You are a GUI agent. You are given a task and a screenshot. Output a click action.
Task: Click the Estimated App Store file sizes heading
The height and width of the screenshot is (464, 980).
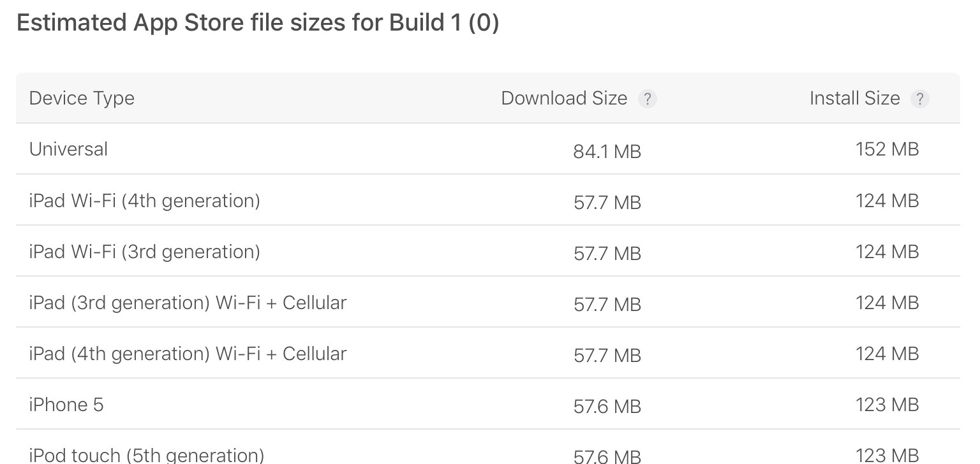pos(257,24)
